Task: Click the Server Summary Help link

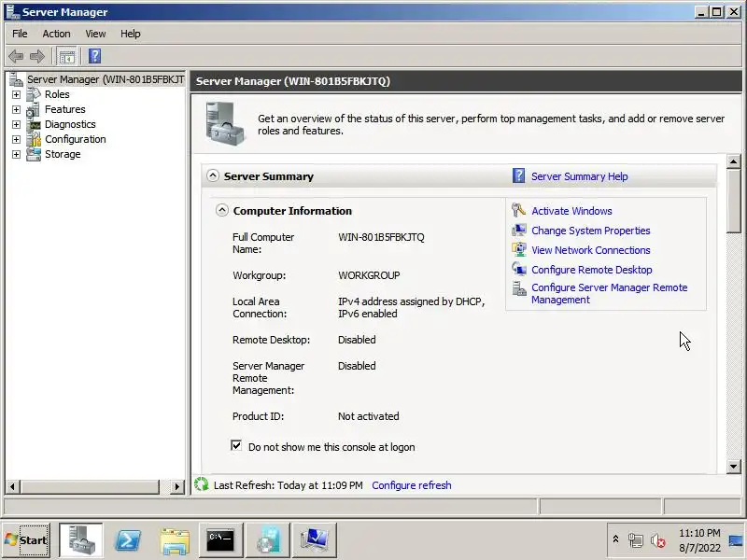Action: 579,176
